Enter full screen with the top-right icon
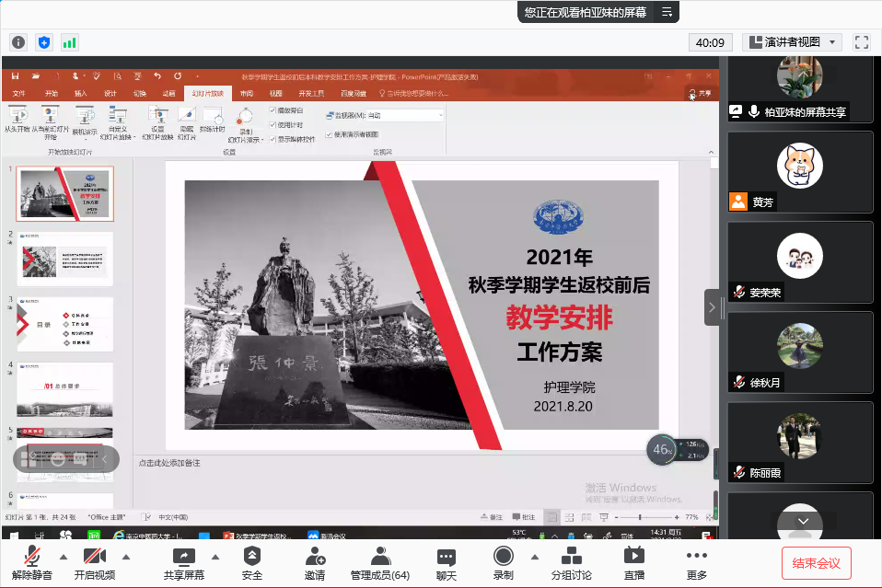 (x=862, y=42)
